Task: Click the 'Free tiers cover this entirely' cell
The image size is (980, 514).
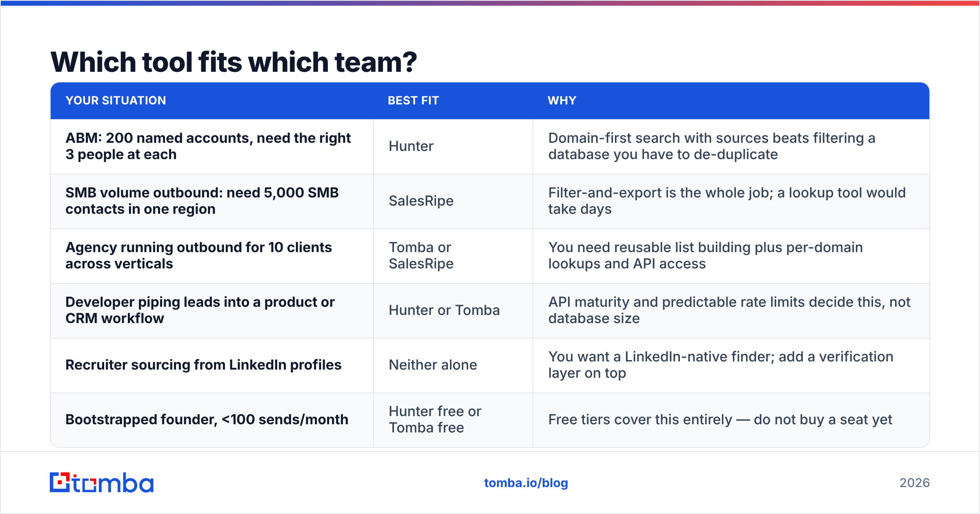Action: point(731,420)
